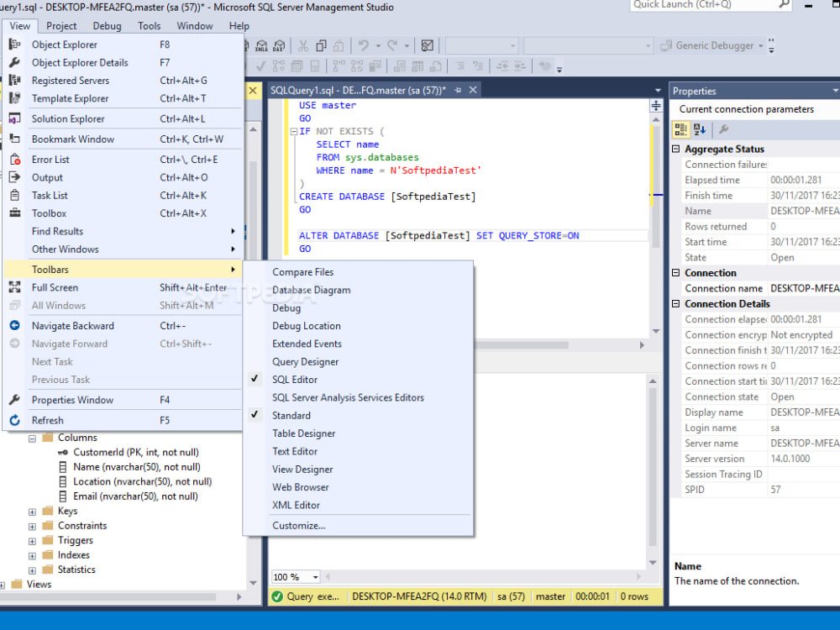Click Quick Launch search field

click(702, 4)
